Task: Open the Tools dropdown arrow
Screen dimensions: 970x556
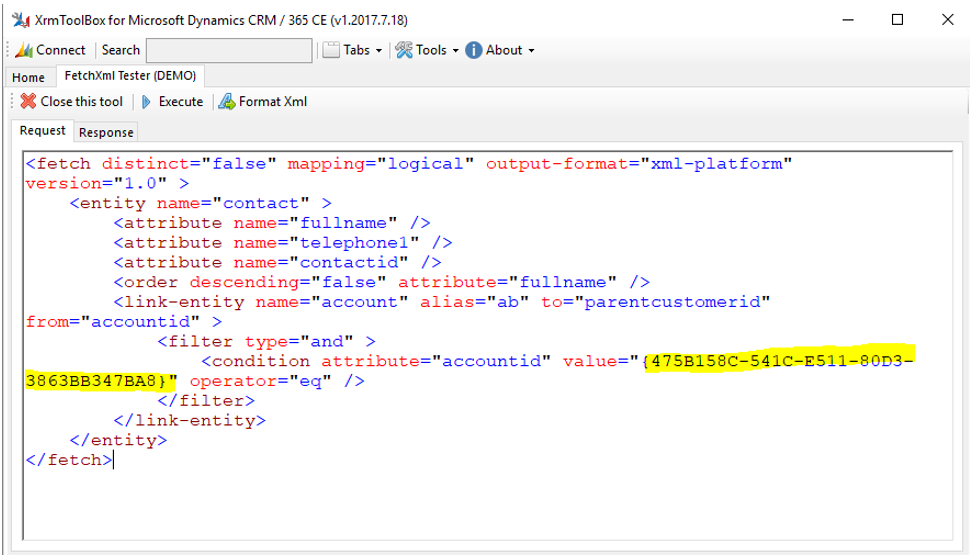Action: (x=455, y=51)
